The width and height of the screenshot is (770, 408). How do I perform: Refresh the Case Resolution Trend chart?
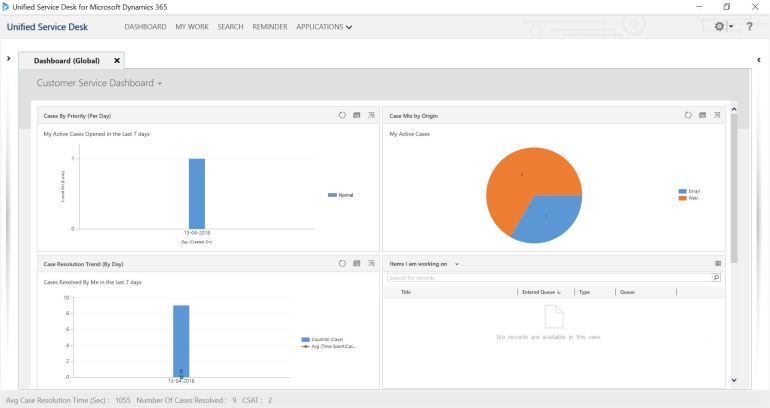coord(342,263)
